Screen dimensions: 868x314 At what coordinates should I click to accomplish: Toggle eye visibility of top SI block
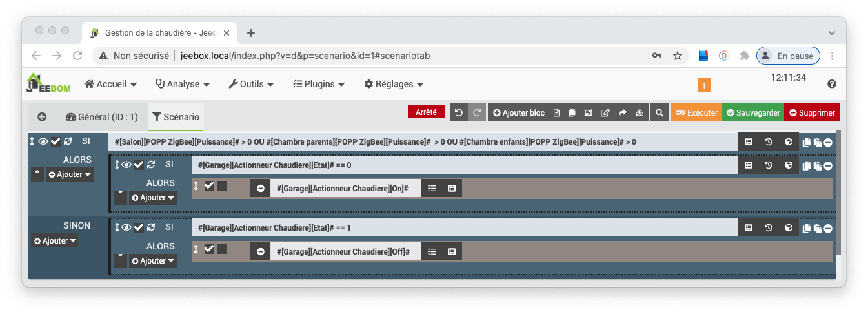[x=43, y=141]
